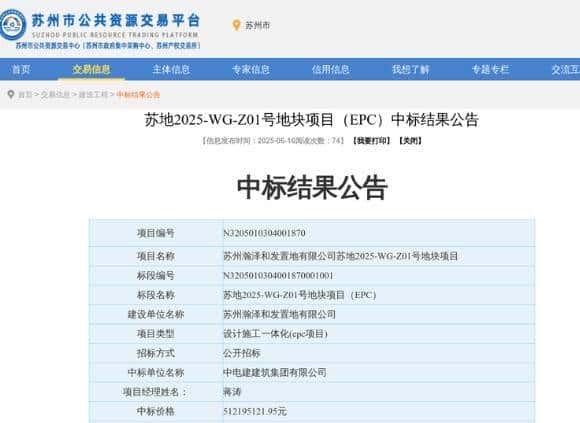
Task: Open the 首页 navigation tab
Action: coord(21,70)
